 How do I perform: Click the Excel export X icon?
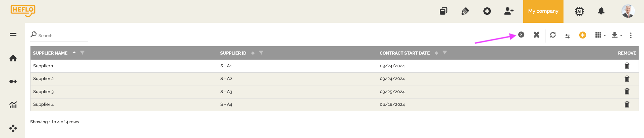[x=536, y=35]
